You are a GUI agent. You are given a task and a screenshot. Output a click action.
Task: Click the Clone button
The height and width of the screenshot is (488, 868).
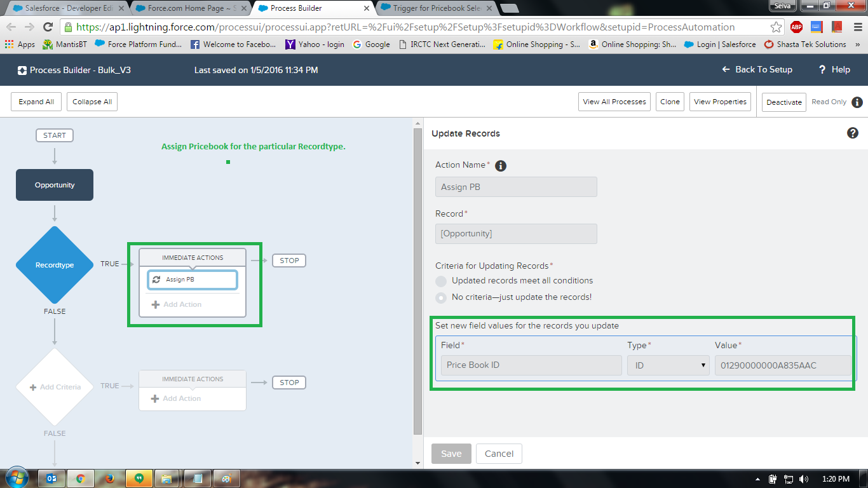(670, 102)
